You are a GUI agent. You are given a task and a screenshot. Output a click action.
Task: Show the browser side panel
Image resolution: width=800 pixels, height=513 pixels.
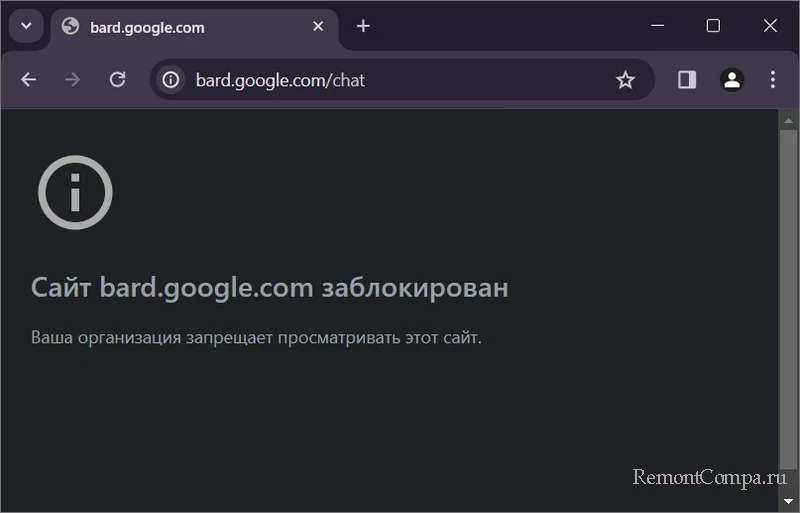(687, 80)
